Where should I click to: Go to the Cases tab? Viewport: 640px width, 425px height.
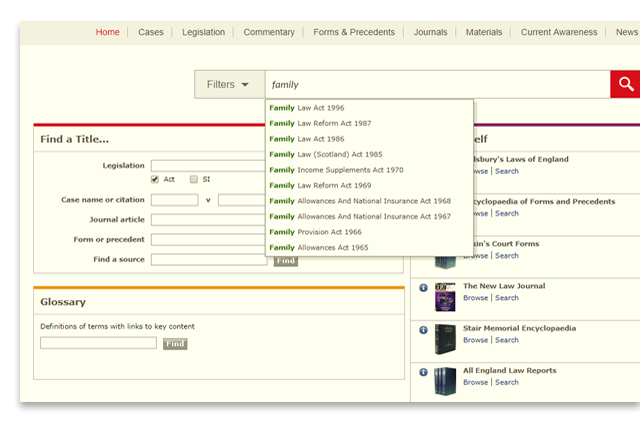151,32
